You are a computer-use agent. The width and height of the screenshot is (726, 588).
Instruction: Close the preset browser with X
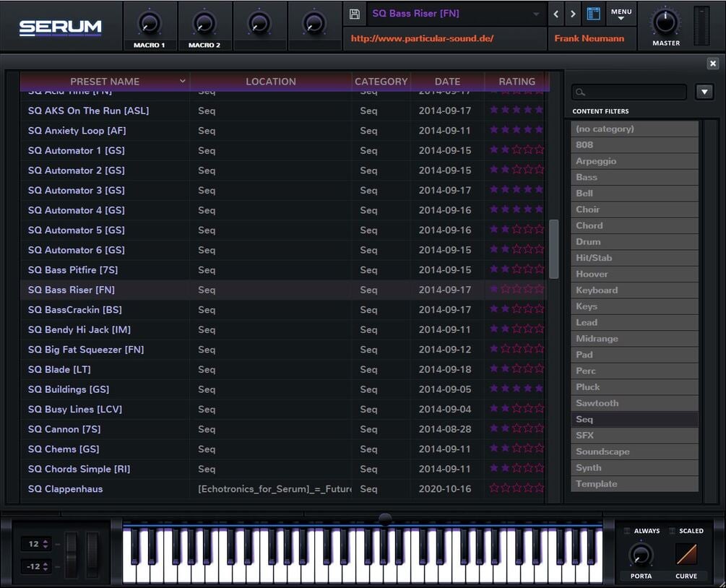tap(713, 64)
